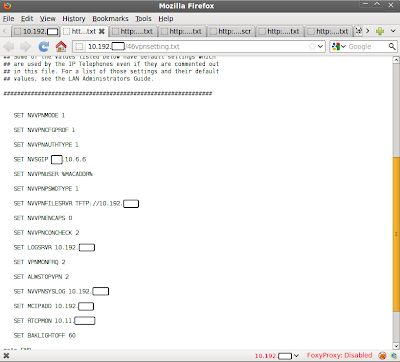Reload the current page

[44, 47]
